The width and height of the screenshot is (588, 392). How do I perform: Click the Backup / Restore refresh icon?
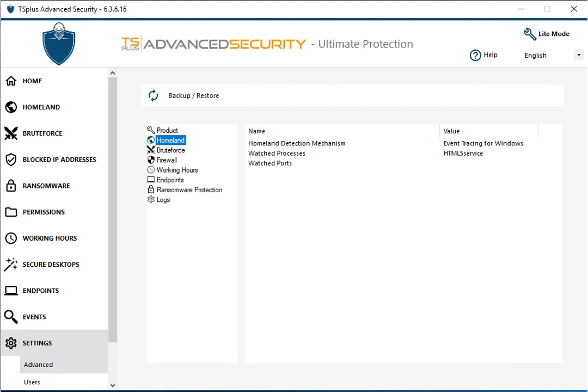click(x=154, y=96)
